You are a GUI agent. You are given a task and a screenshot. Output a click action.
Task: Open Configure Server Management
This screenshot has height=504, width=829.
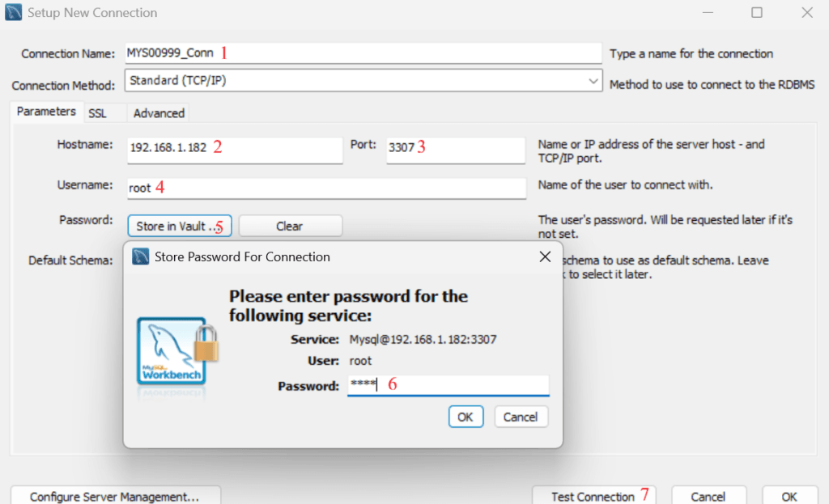point(115,494)
